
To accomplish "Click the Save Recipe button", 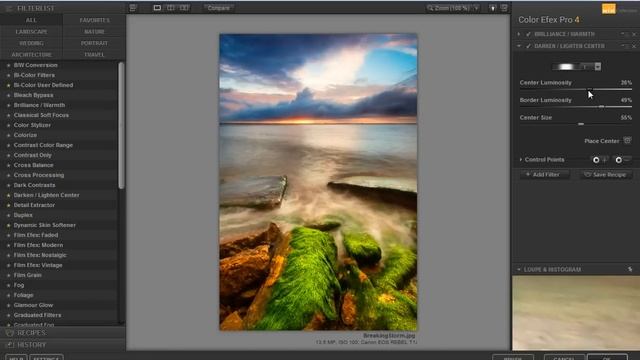I will pos(606,175).
